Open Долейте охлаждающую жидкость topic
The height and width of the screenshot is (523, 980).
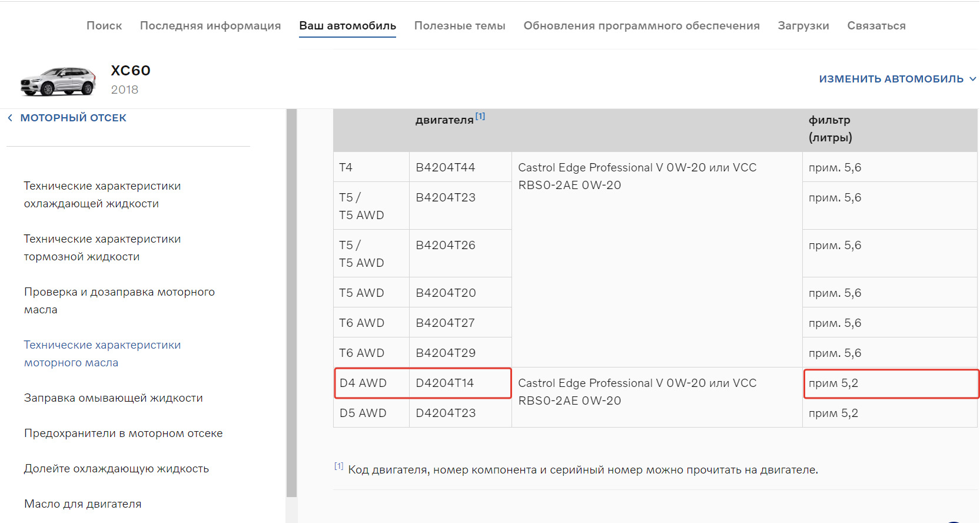(x=116, y=469)
